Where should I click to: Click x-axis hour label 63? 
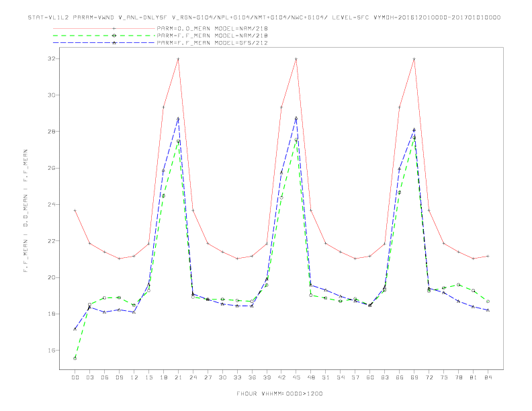(385, 377)
